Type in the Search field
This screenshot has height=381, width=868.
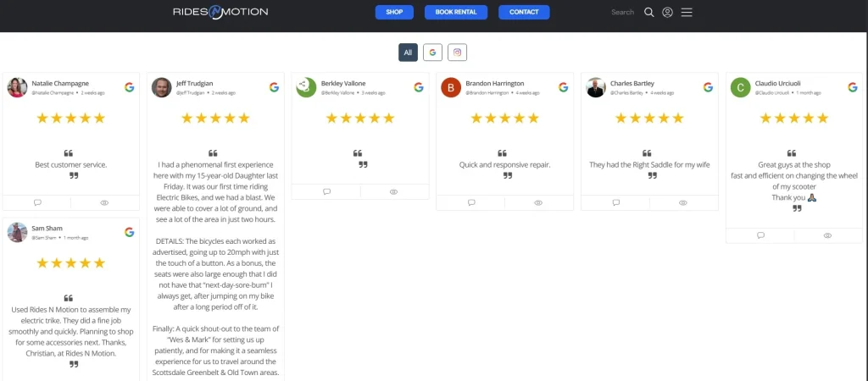coord(622,13)
